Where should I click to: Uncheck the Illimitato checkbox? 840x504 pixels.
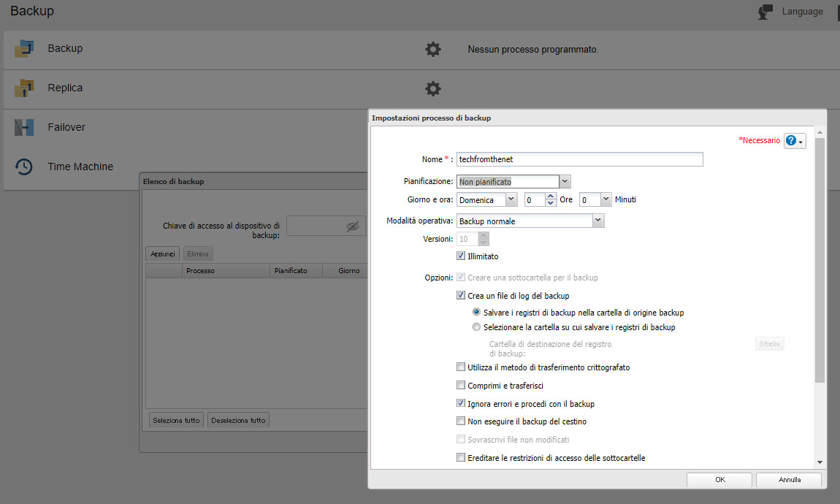pos(461,256)
